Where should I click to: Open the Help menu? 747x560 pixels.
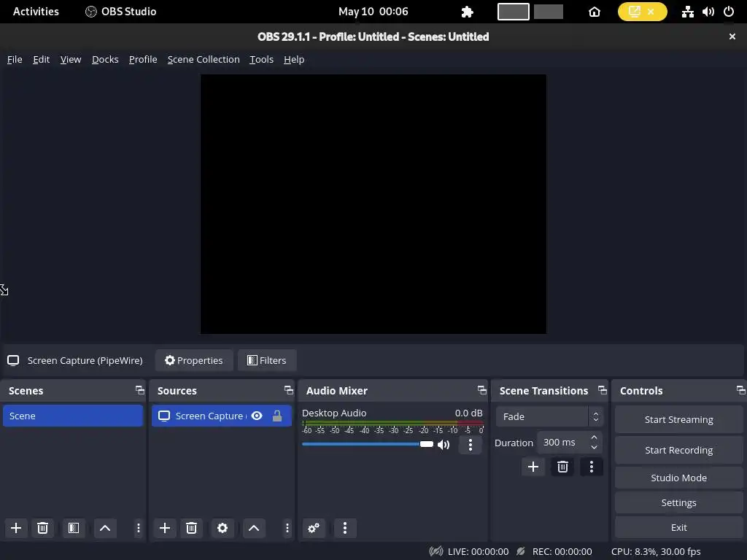(x=294, y=60)
